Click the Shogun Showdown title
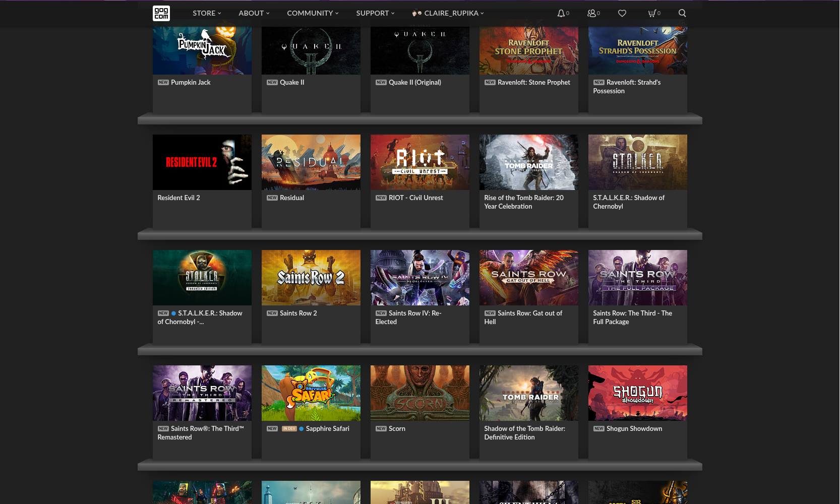Viewport: 840px width, 504px height. (634, 428)
